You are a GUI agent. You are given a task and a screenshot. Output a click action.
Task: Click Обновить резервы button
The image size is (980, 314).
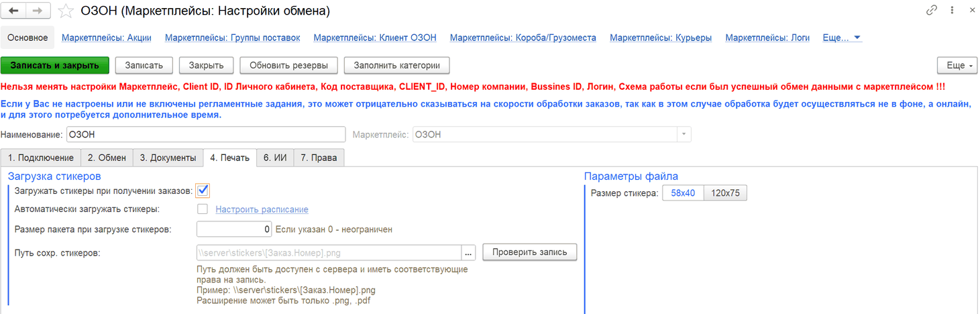[288, 65]
